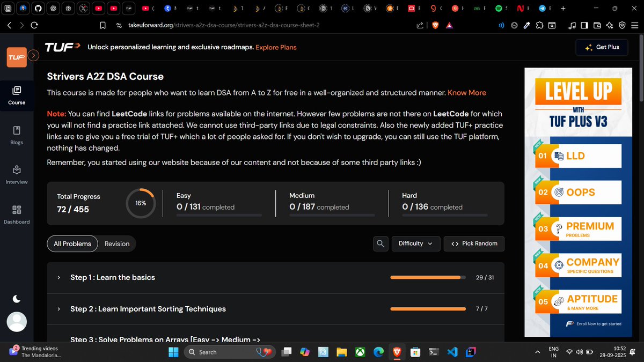Image resolution: width=644 pixels, height=362 pixels.
Task: Bookmark this page via bookmark icon
Action: [103, 25]
